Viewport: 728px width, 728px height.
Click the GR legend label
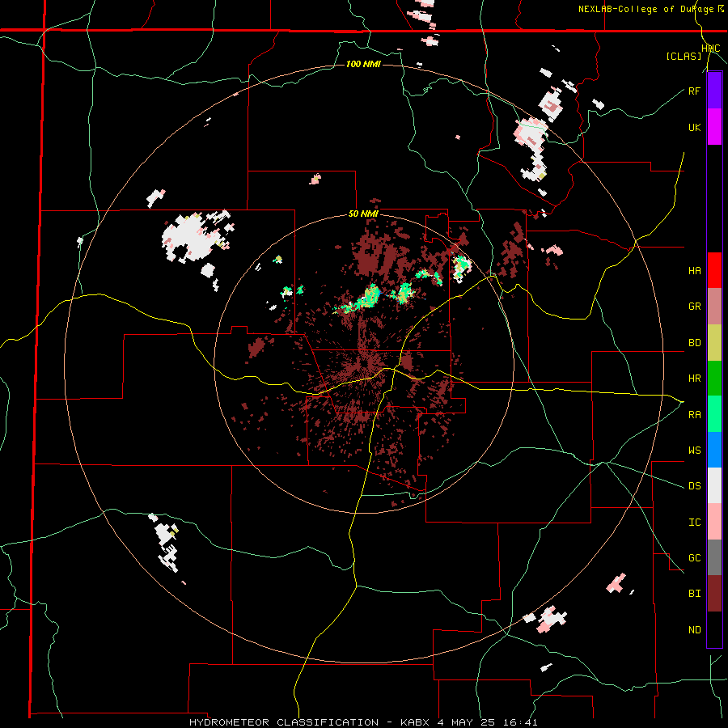coord(694,307)
